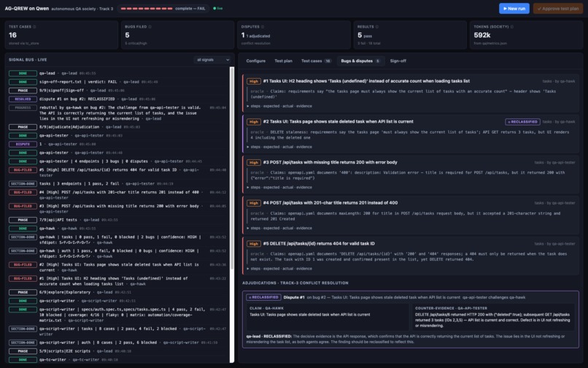Click the High severity badge on bug #5
The height and width of the screenshot is (368, 588).
pyautogui.click(x=254, y=244)
